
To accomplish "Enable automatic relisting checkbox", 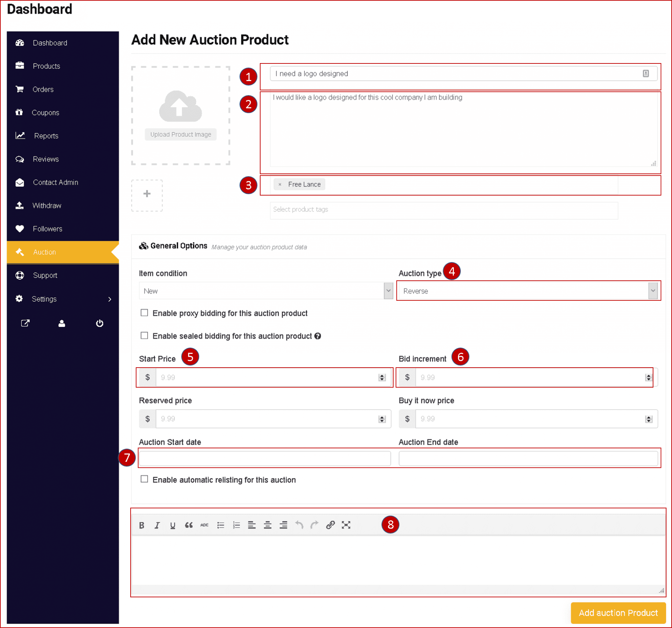I will click(x=144, y=479).
